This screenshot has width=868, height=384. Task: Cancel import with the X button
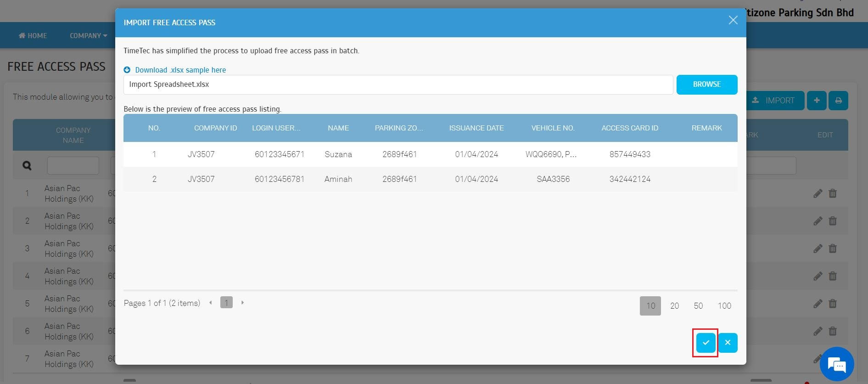pyautogui.click(x=728, y=343)
